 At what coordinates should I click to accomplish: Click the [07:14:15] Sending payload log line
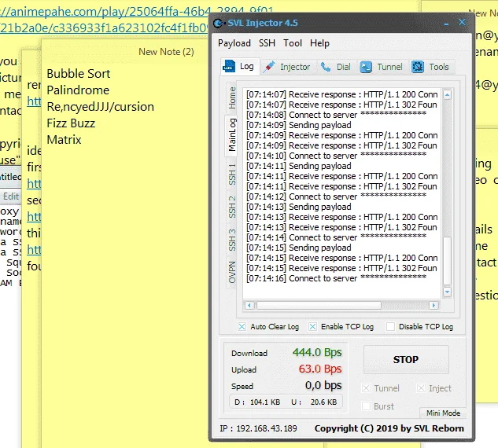coord(299,248)
